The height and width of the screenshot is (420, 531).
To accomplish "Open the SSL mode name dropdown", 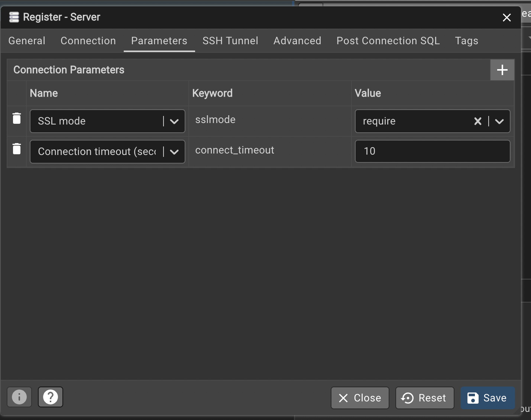I will 175,121.
